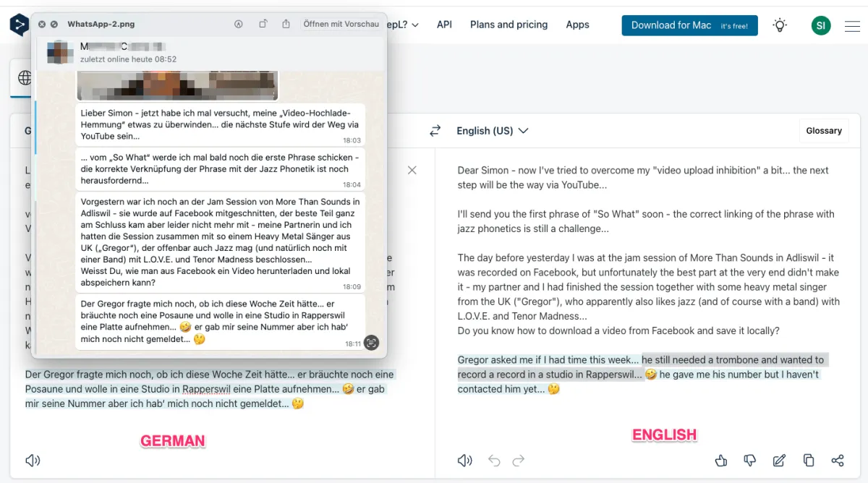Click the WhatsApp contact avatar in preview
Screen dimensions: 868x483
tap(59, 52)
